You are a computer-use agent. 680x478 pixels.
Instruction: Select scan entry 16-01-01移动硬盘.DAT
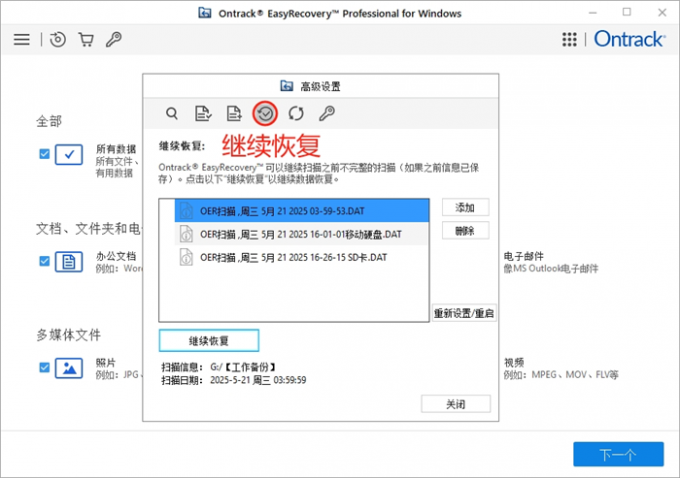[x=302, y=234]
